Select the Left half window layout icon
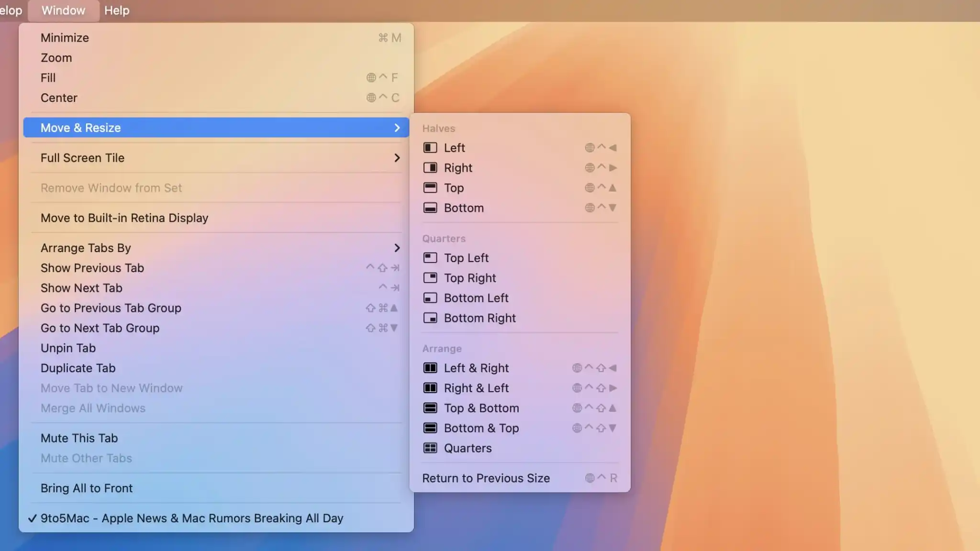Screen dimensions: 980x551 click(x=429, y=148)
